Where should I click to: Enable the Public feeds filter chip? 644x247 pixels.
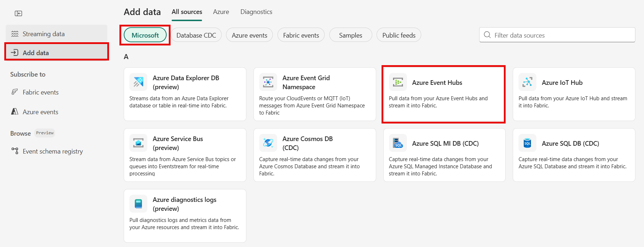399,35
